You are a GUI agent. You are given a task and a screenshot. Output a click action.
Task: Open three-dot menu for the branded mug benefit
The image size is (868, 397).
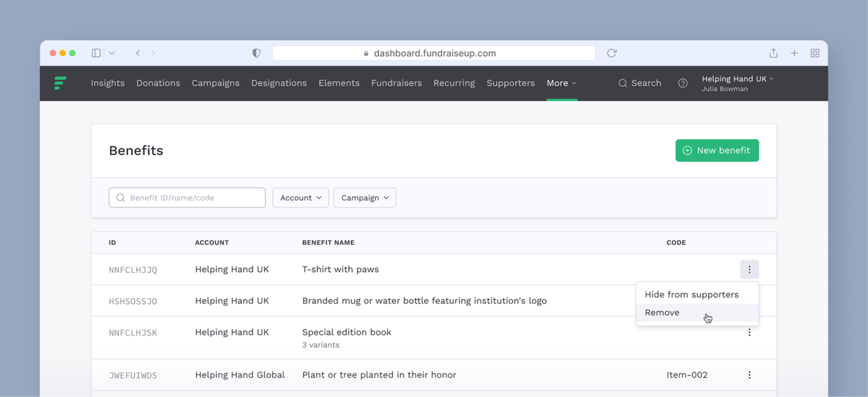(749, 300)
